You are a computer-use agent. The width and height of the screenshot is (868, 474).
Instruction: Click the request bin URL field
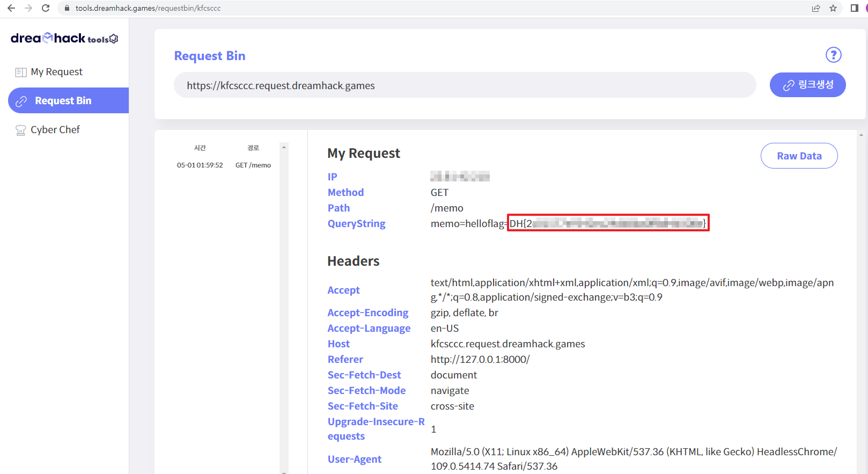coord(465,85)
